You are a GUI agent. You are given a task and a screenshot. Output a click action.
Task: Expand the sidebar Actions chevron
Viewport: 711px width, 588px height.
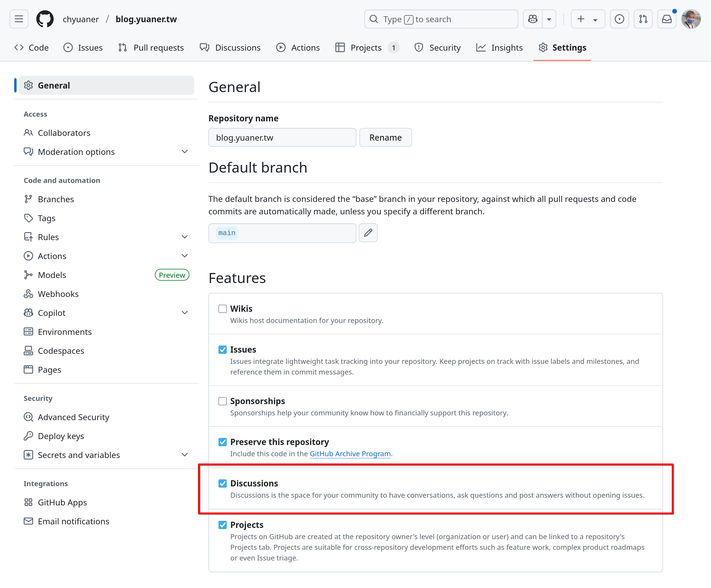tap(184, 256)
